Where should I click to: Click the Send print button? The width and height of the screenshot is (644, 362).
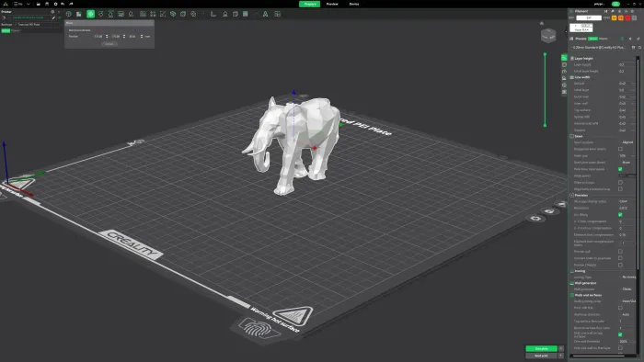point(541,356)
